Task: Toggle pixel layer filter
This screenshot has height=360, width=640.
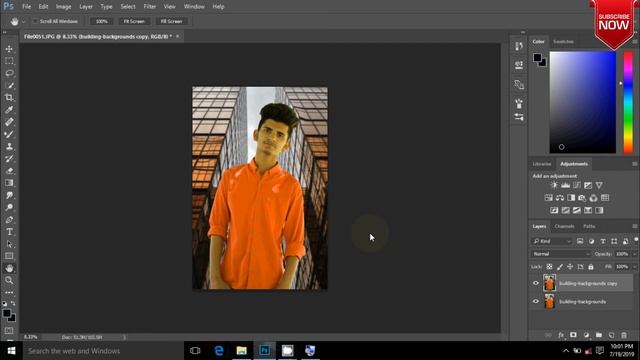Action: coord(580,241)
